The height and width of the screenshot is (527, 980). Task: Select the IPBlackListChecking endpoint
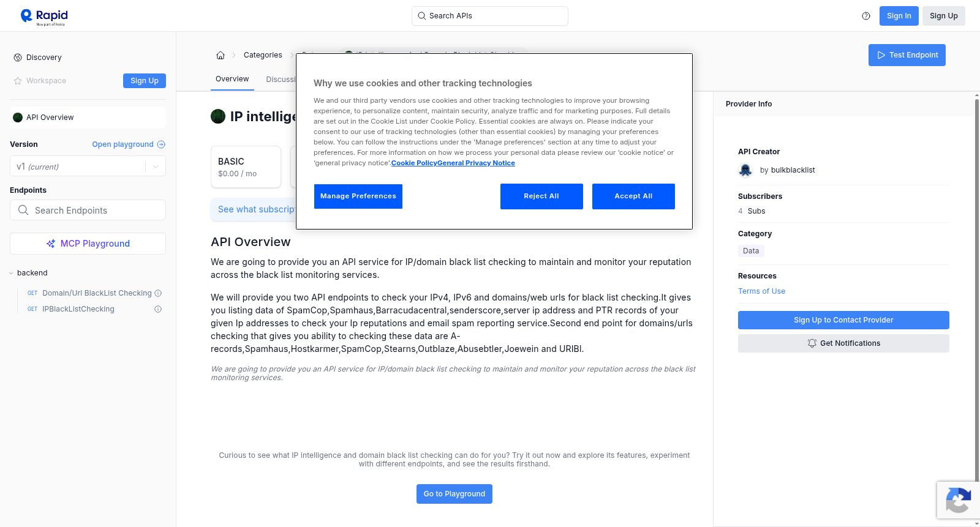78,309
